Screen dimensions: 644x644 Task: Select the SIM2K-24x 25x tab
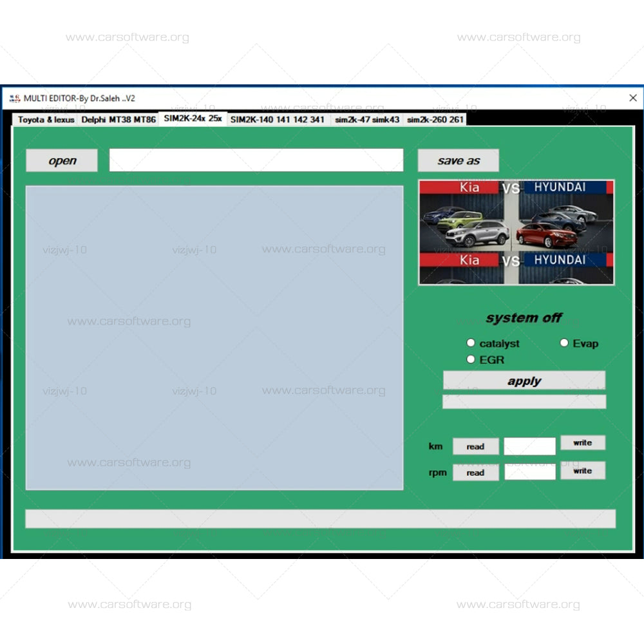193,118
